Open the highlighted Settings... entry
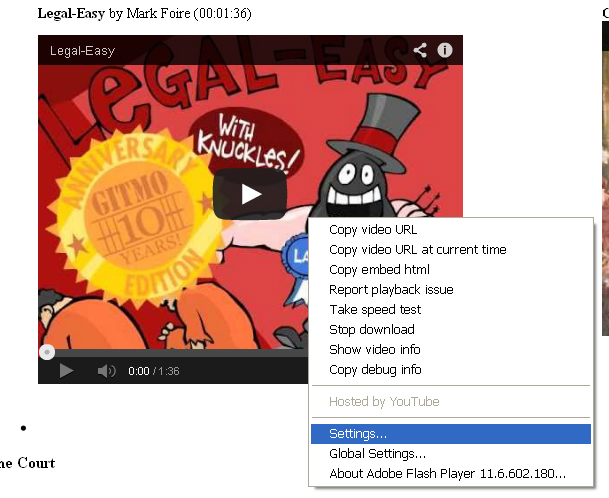Screen dimensions: 609x498 click(x=451, y=434)
